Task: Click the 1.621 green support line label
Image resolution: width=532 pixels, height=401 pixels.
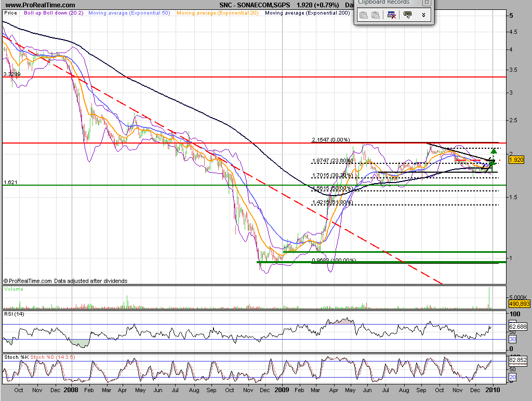Action: [10, 183]
